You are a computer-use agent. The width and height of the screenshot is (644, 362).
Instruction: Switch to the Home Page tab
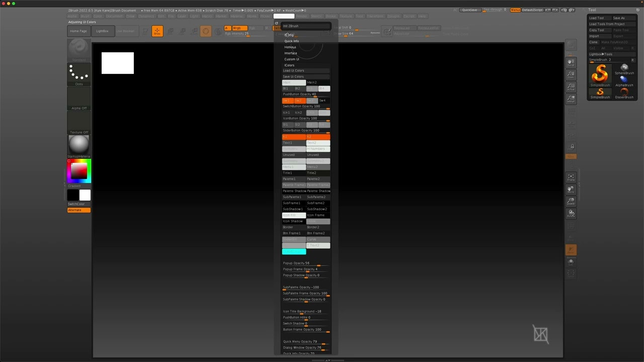pyautogui.click(x=78, y=31)
